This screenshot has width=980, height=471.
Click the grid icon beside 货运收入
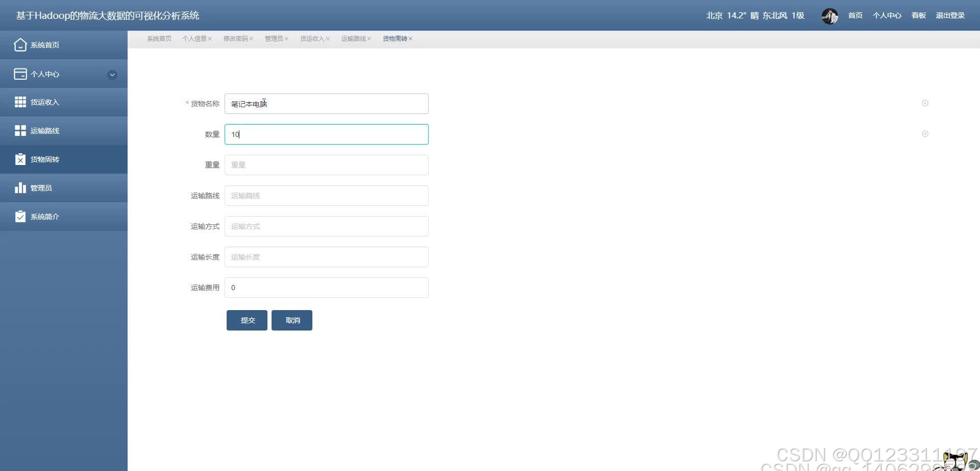(20, 102)
